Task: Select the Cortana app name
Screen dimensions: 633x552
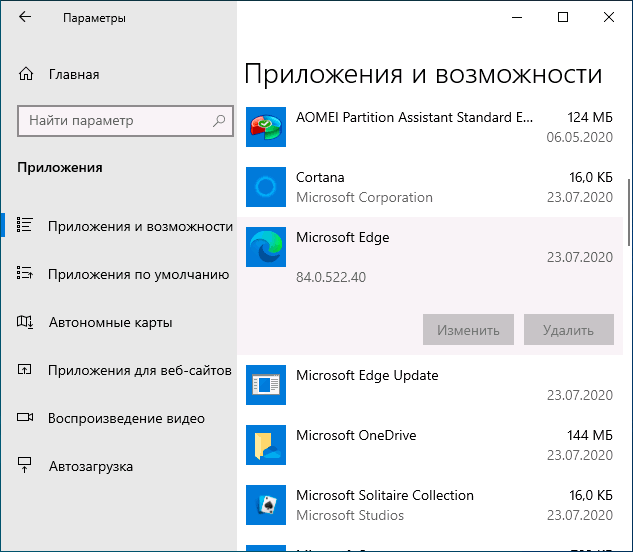Action: point(320,177)
